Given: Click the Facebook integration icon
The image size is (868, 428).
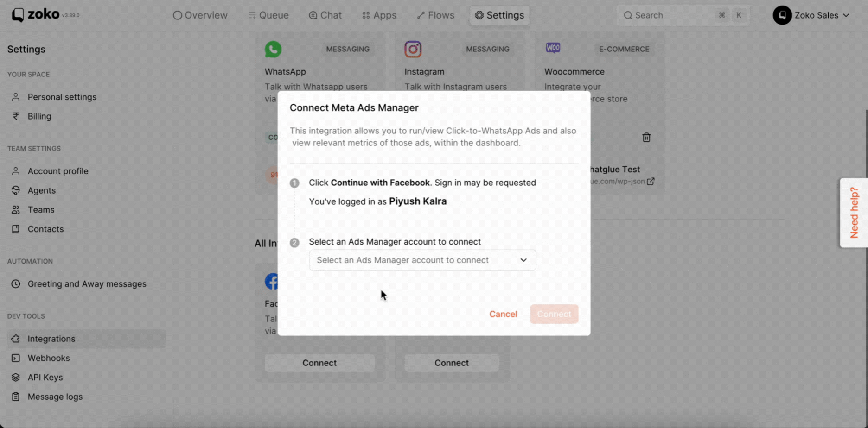Looking at the screenshot, I should [x=271, y=282].
